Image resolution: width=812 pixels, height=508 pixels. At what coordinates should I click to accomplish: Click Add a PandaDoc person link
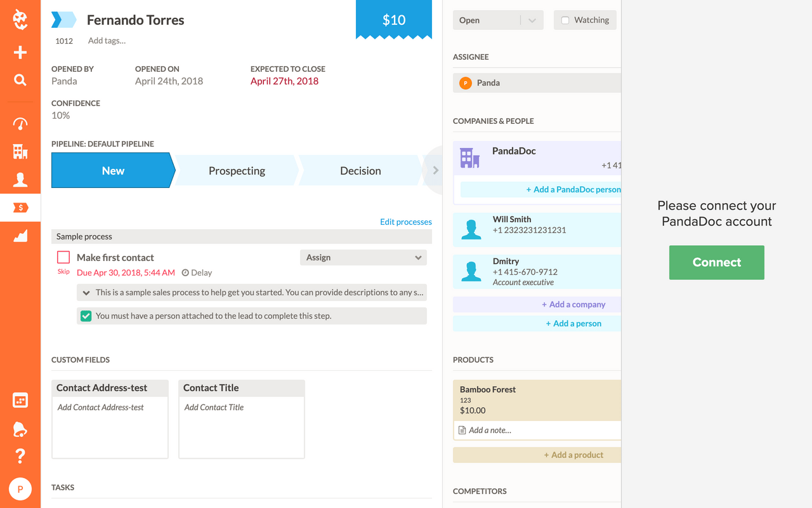pos(573,189)
